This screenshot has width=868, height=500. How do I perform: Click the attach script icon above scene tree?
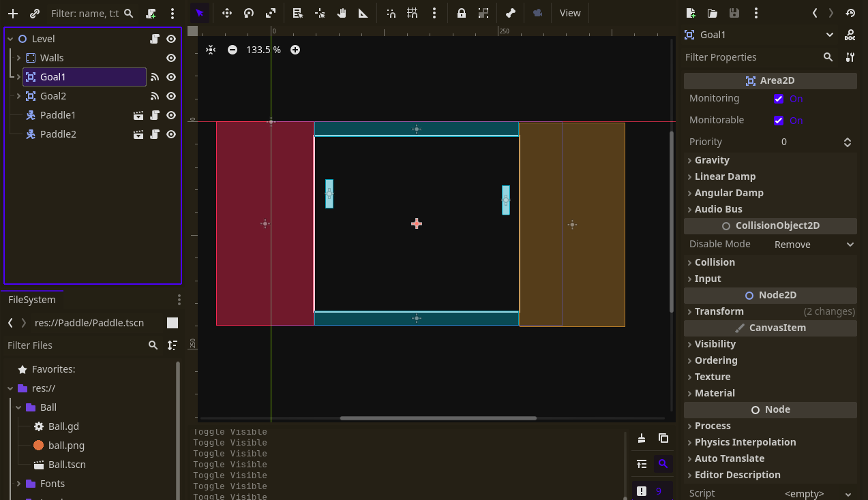[151, 12]
